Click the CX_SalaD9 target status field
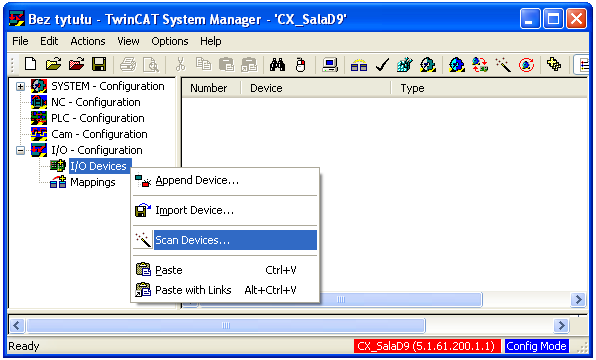Viewport: 596px width, 360px height. (426, 346)
